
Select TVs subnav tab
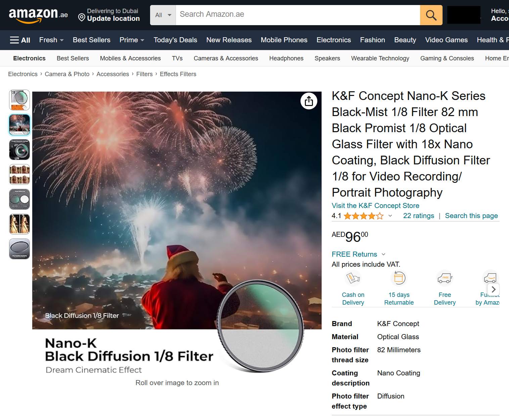tap(177, 58)
